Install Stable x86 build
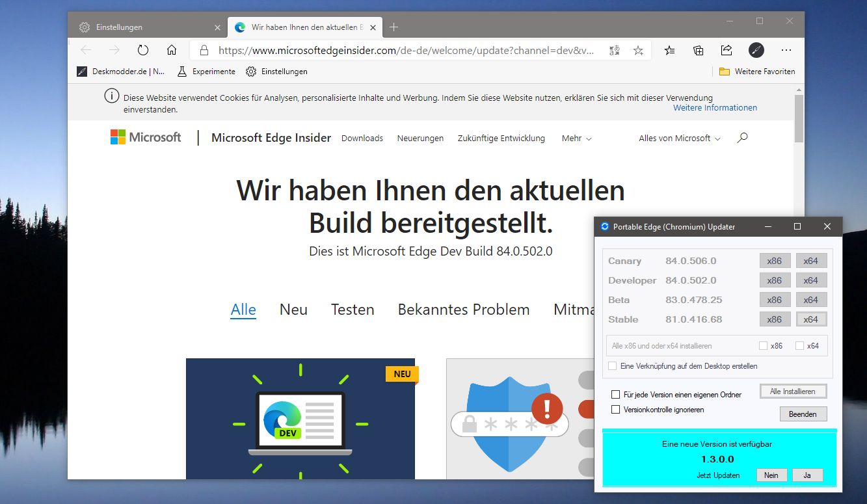The width and height of the screenshot is (867, 504). point(774,319)
